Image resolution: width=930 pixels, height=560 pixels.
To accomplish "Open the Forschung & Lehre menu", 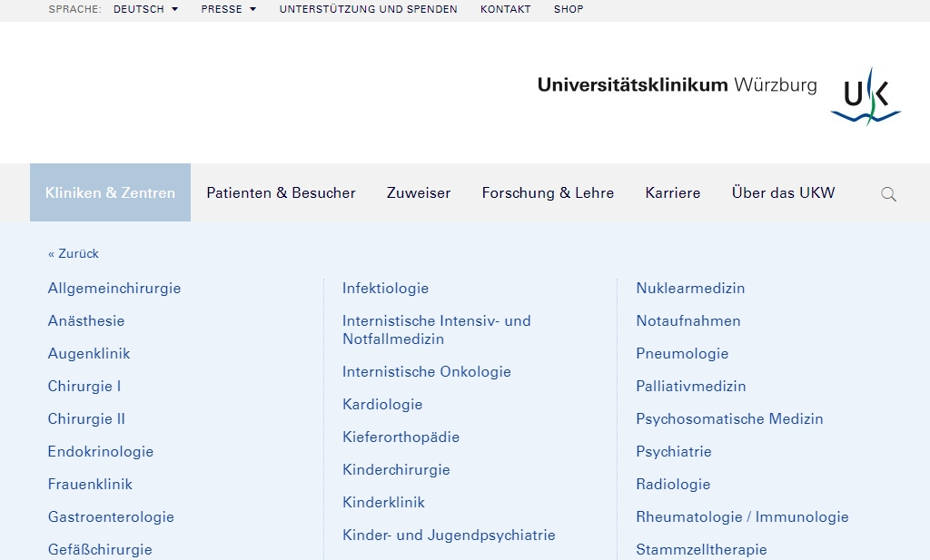I will (548, 192).
